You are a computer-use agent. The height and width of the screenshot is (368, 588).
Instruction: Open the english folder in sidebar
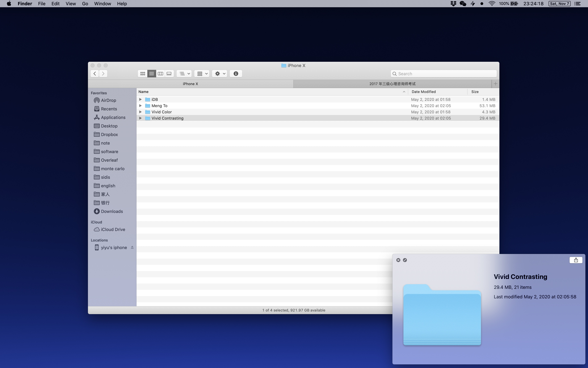coord(105,186)
